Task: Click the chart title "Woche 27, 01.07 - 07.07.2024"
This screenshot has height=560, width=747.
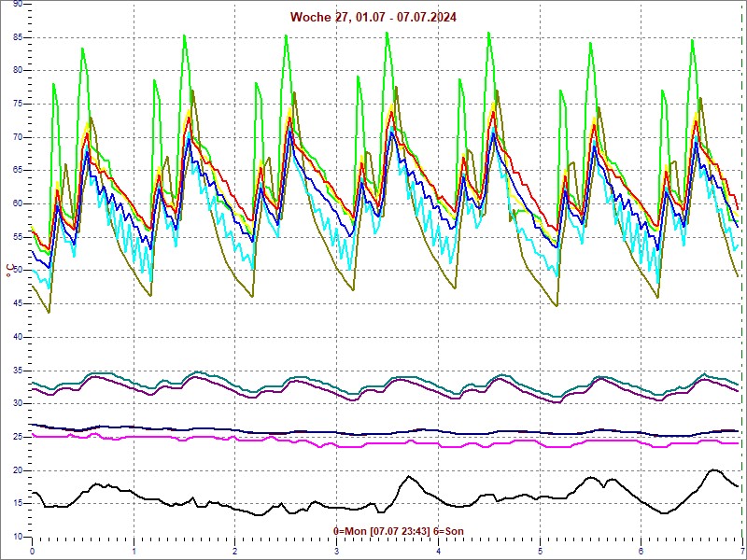Action: click(373, 17)
